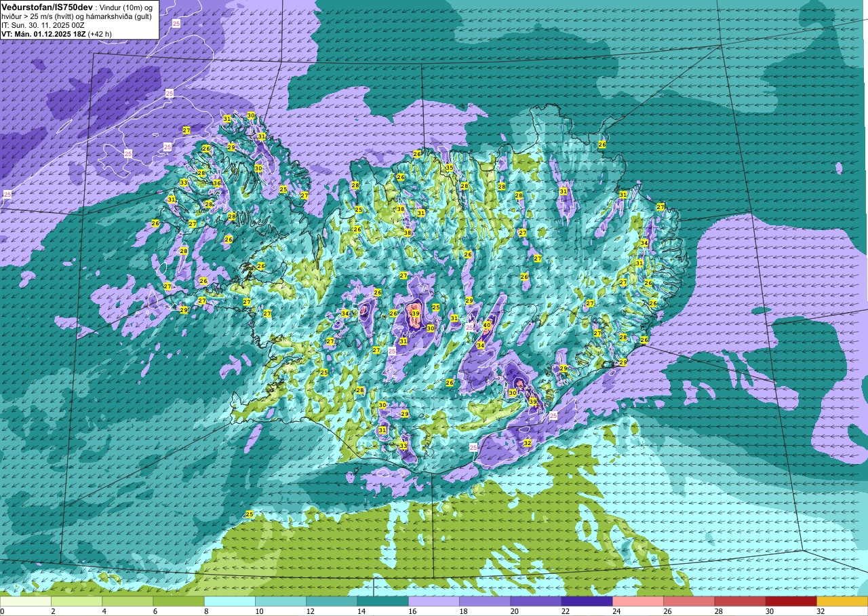Click the pale yellow 0–2 legend swatch
Screen dimensions: 868x616
26,601
